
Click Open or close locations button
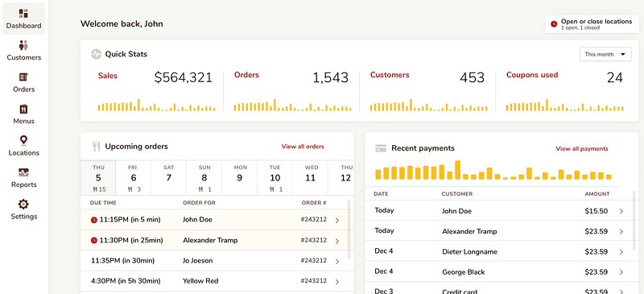[x=592, y=24]
